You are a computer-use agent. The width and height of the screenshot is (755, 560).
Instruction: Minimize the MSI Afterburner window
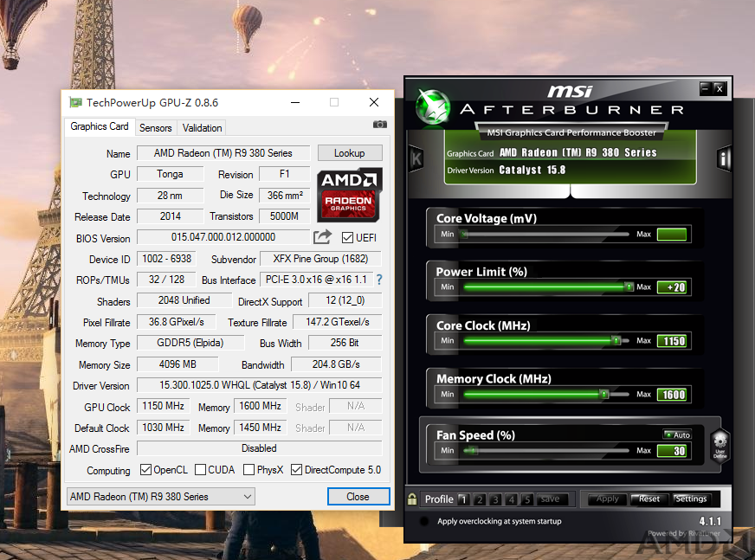[706, 88]
